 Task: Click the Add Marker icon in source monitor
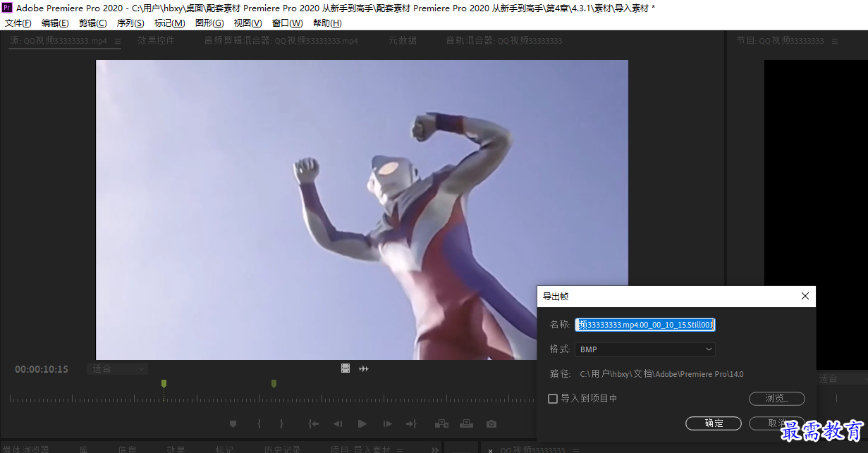click(233, 424)
